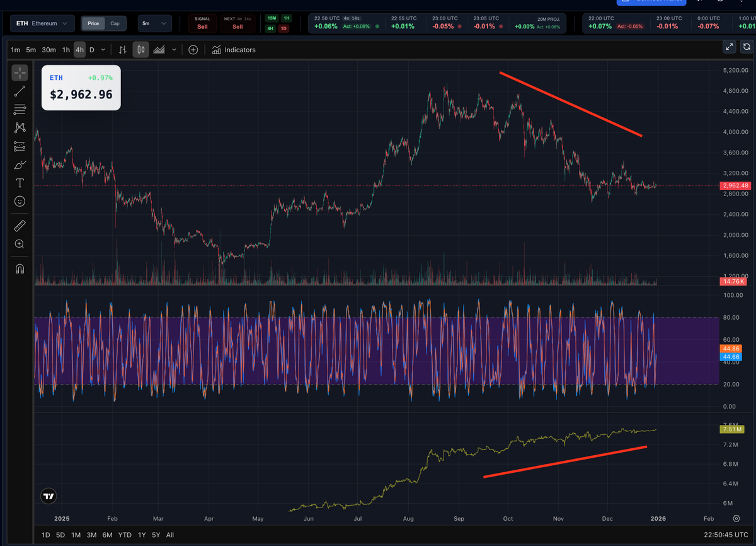Set date range to 5D

[60, 535]
